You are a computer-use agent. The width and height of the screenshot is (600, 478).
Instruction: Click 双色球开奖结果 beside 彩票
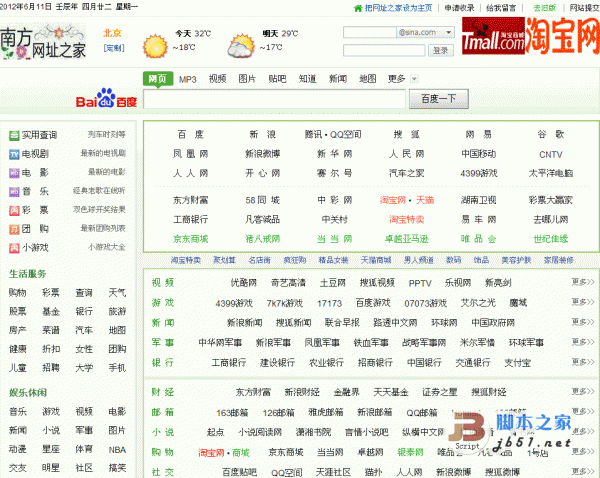click(99, 210)
